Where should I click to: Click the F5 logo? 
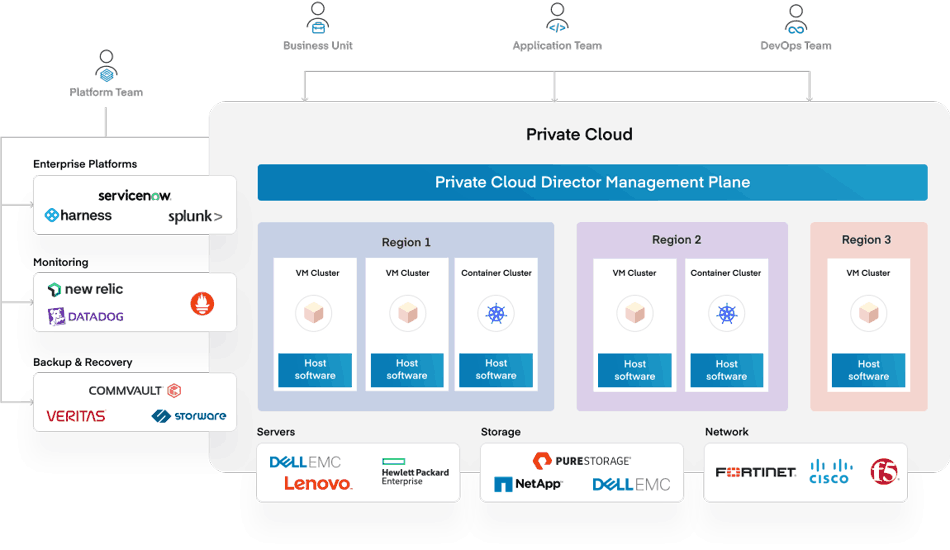(x=884, y=471)
